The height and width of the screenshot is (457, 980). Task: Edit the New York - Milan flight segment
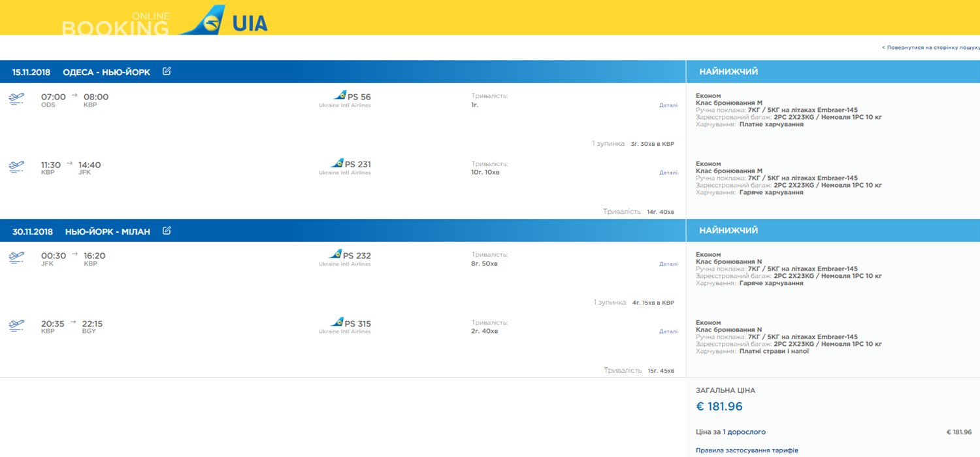click(x=167, y=230)
